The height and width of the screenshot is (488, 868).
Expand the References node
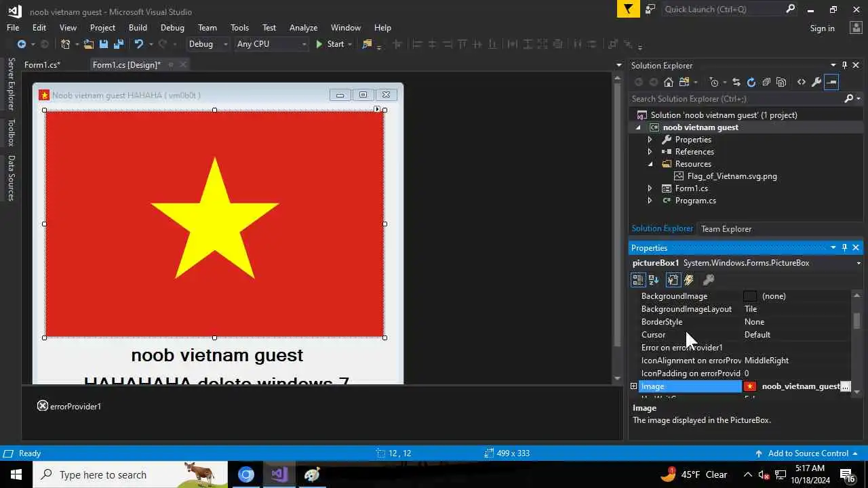pos(650,152)
